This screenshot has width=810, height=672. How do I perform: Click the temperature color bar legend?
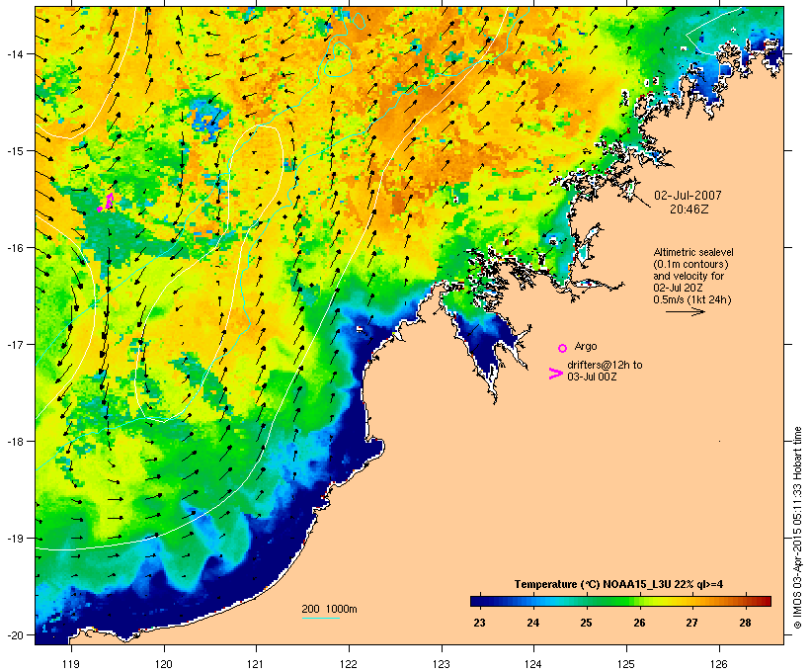point(620,601)
